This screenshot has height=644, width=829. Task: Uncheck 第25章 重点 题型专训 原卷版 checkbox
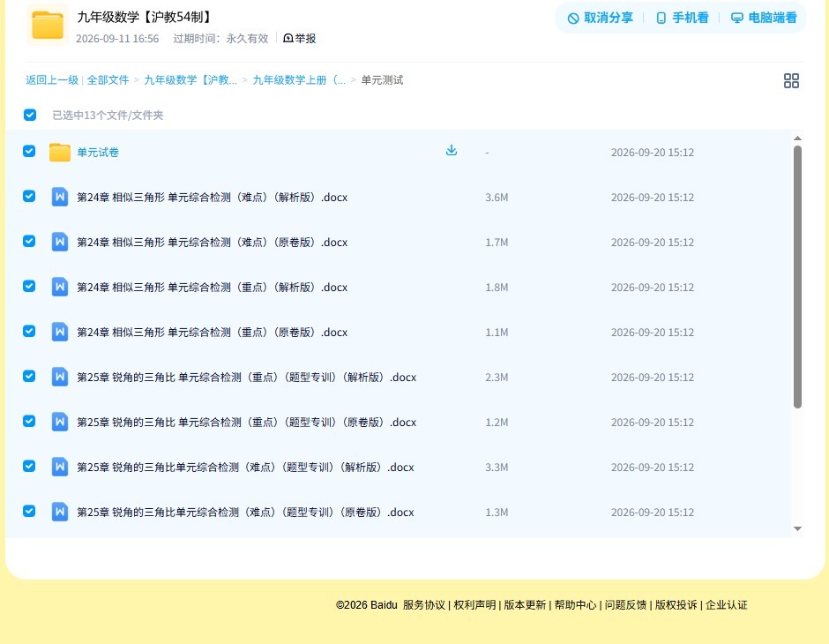tap(29, 421)
